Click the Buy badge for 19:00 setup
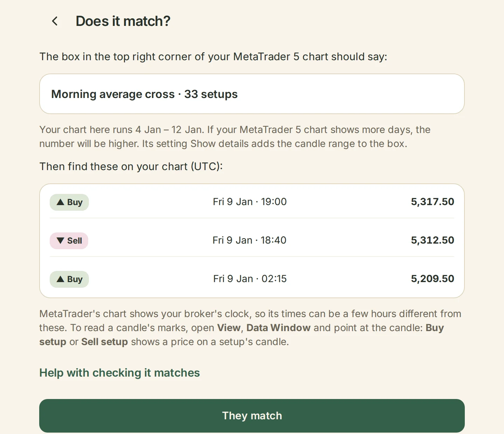 [69, 202]
